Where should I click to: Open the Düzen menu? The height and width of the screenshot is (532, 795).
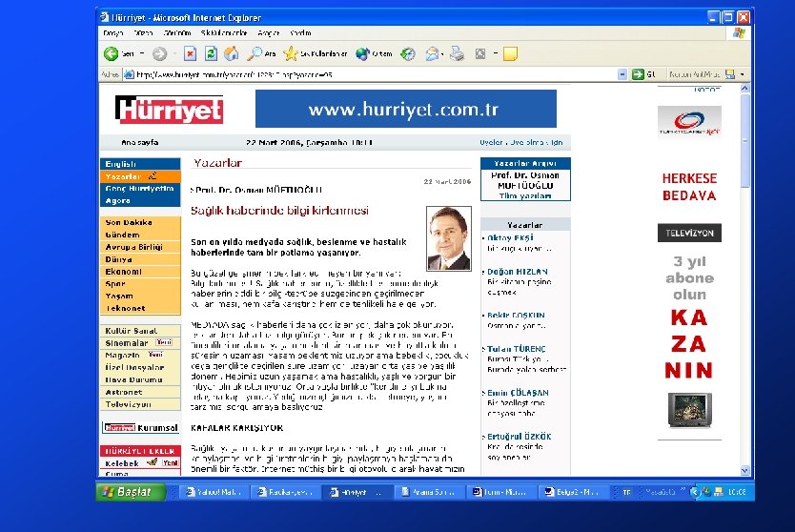point(144,33)
